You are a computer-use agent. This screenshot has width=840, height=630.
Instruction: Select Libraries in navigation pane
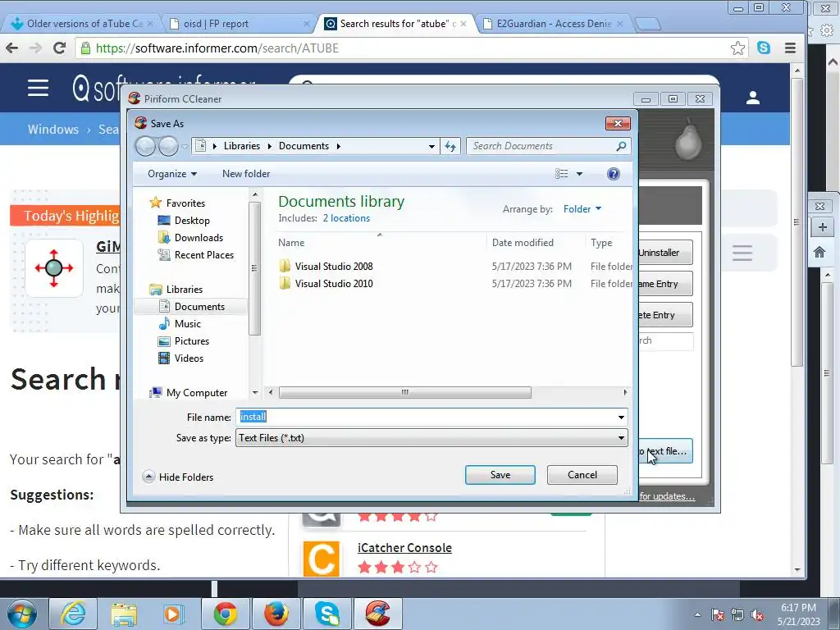185,290
